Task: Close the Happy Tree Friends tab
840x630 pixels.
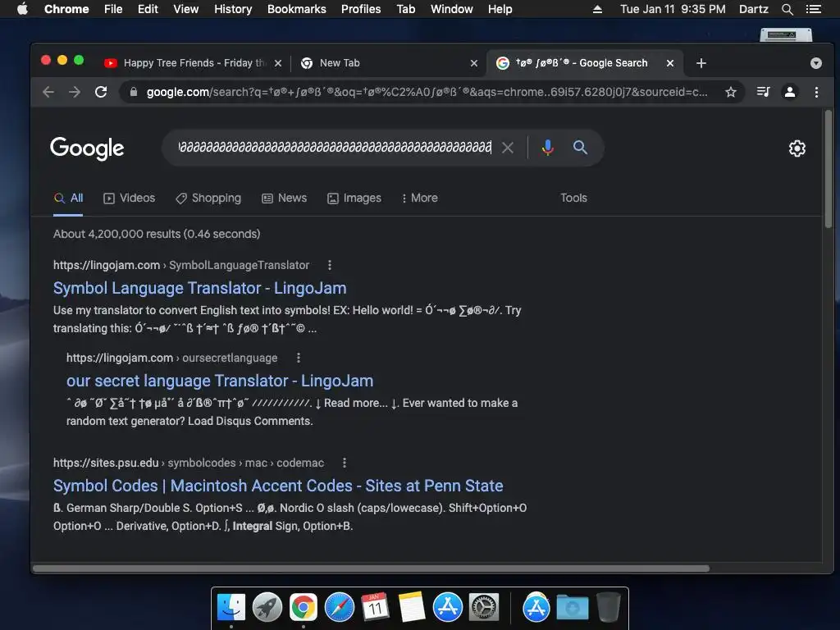Action: click(x=277, y=63)
